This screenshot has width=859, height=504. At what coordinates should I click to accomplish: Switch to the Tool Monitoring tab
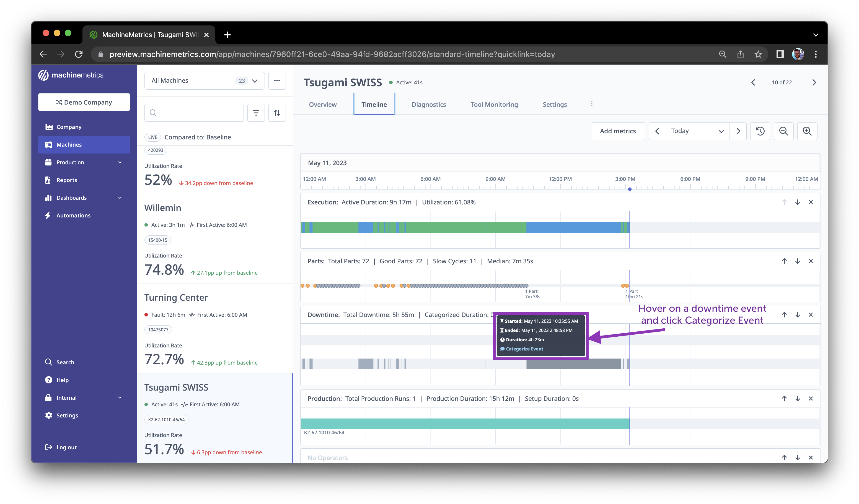point(494,104)
